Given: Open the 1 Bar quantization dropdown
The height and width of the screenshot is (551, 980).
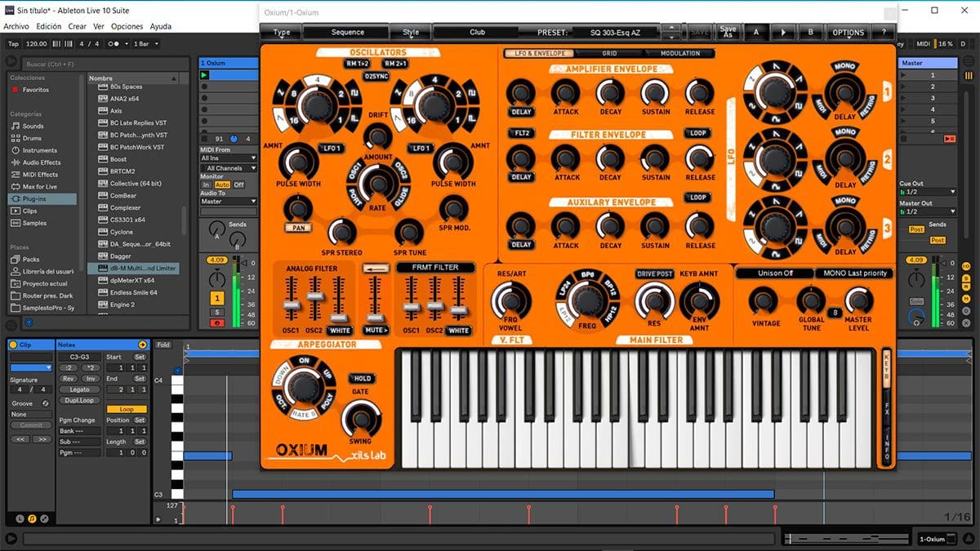Looking at the screenshot, I should (145, 43).
